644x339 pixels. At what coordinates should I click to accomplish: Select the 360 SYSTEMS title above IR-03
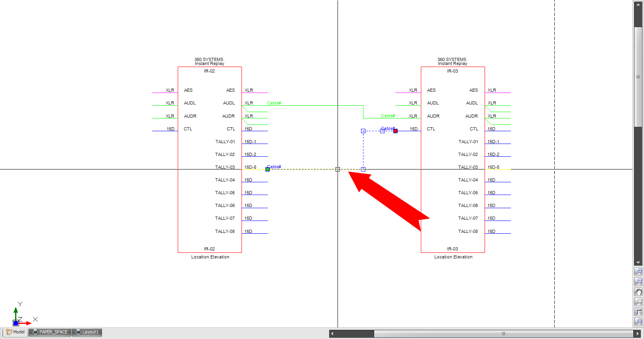point(452,59)
